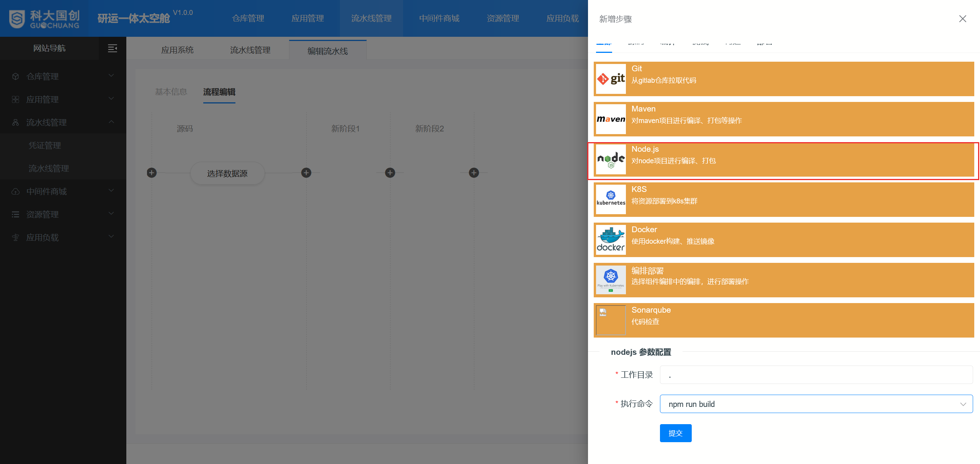Click the 网站导航 sidebar header
This screenshot has width=980, height=464.
[x=49, y=48]
